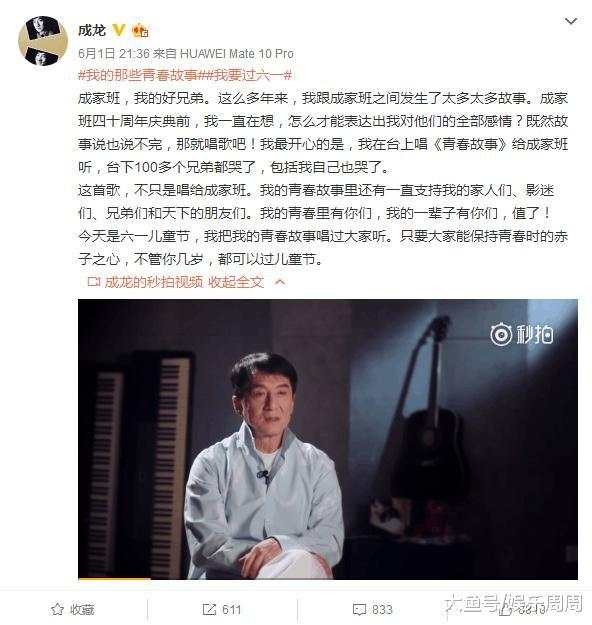Image resolution: width=592 pixels, height=625 pixels.
Task: Click the 成龙 username
Action: coord(92,30)
